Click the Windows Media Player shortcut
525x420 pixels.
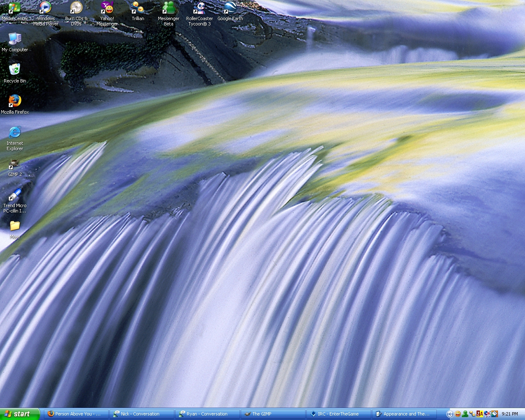[46, 8]
